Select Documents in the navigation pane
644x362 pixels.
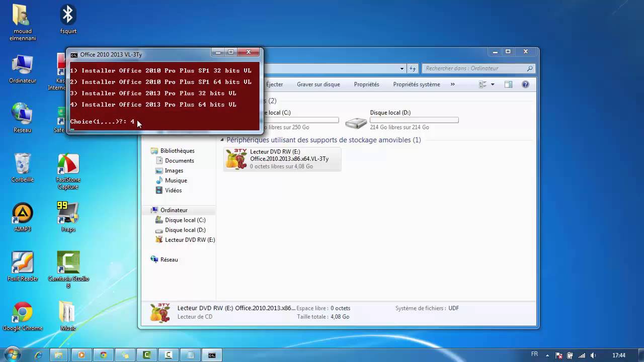click(x=179, y=161)
